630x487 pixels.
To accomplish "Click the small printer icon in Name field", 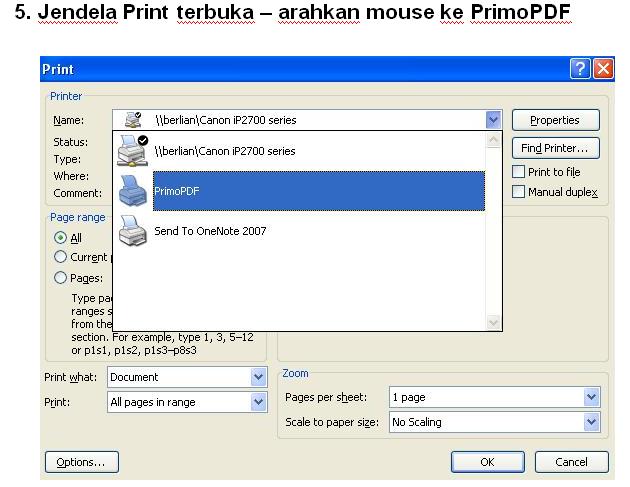I will click(x=133, y=120).
